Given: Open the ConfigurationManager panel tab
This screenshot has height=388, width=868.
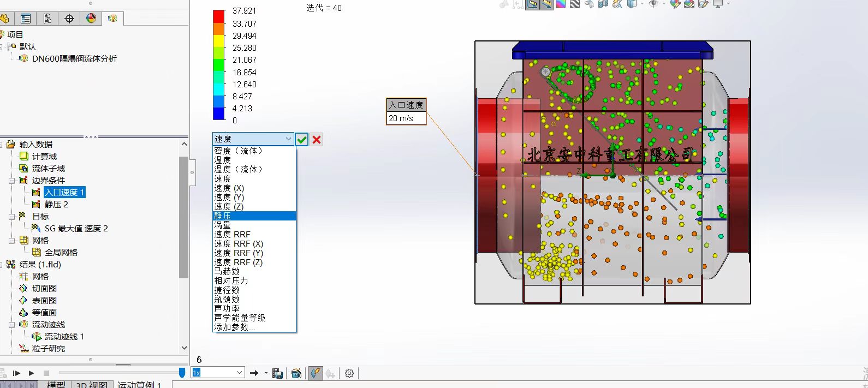Looking at the screenshot, I should 47,19.
